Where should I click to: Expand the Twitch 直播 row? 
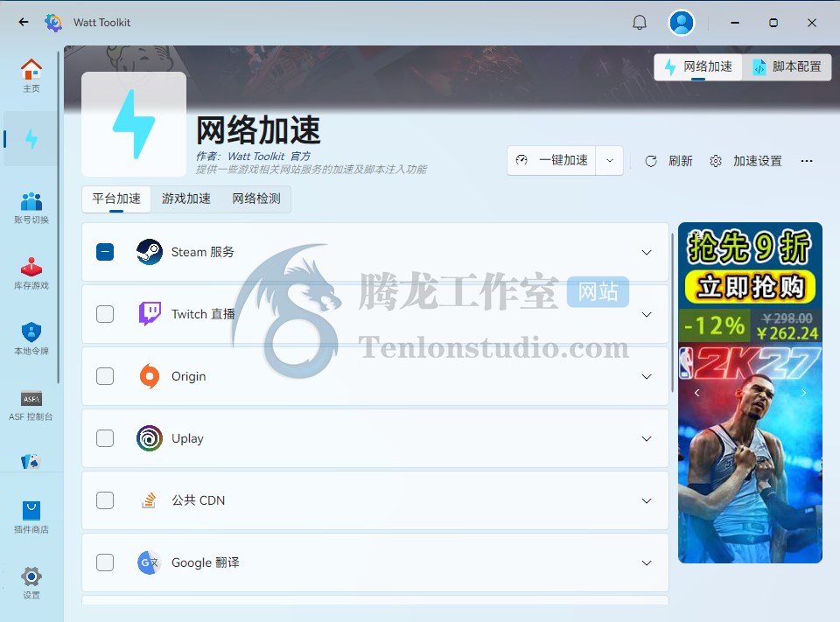(x=647, y=314)
